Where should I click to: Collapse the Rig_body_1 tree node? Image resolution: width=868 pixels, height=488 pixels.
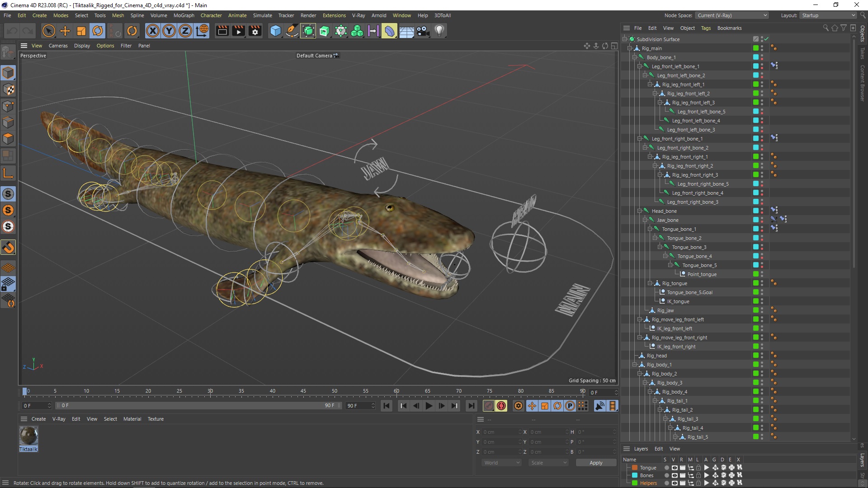(635, 365)
